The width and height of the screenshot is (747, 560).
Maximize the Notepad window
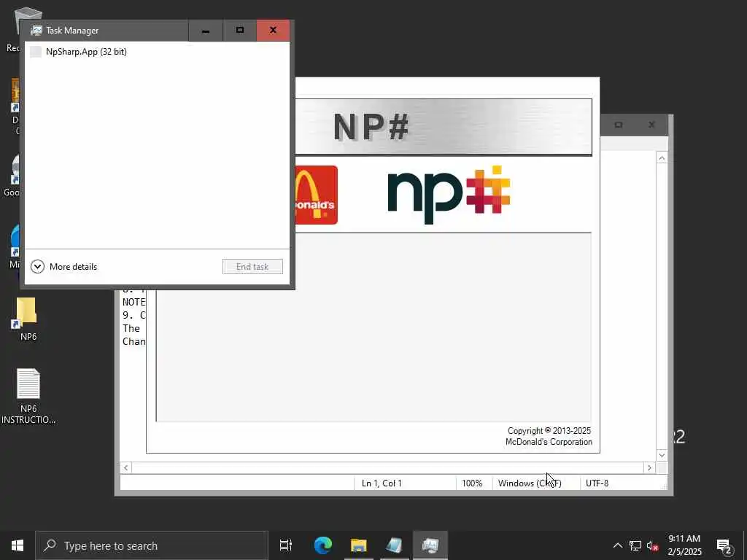point(619,125)
